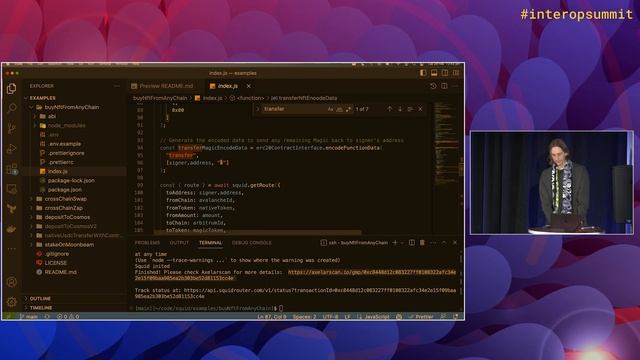Toggle Match Whole Word in find widget
The width and height of the screenshot is (640, 360).
coord(339,109)
